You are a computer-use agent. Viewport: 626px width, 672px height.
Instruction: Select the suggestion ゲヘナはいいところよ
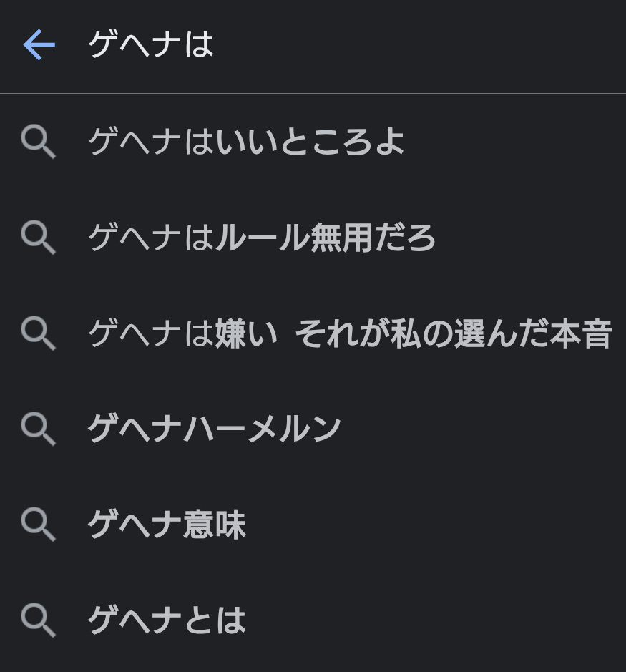click(246, 141)
